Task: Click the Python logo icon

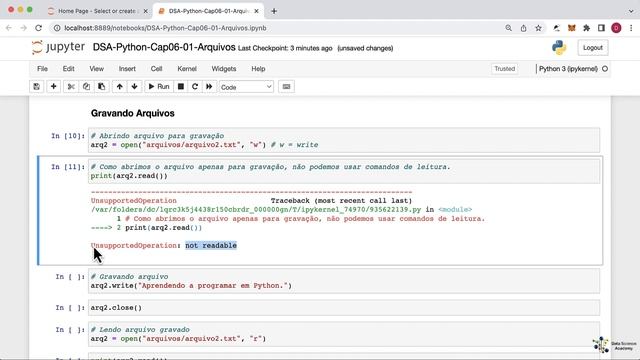Action: tap(559, 48)
